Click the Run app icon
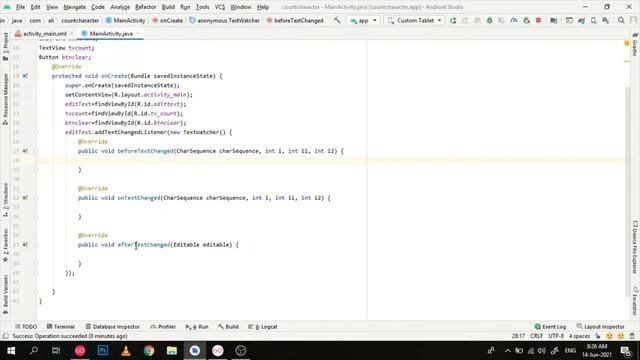The height and width of the screenshot is (360, 640). 453,20
